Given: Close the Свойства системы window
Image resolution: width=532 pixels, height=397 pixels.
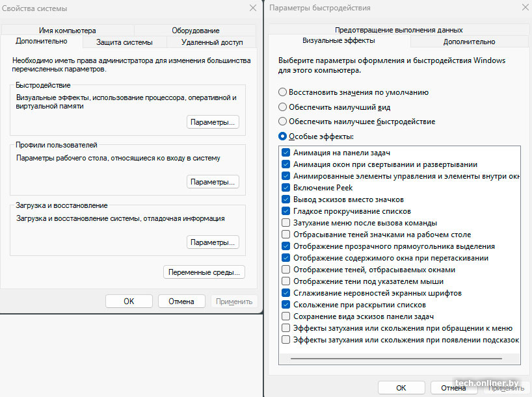Looking at the screenshot, I should pyautogui.click(x=253, y=8).
